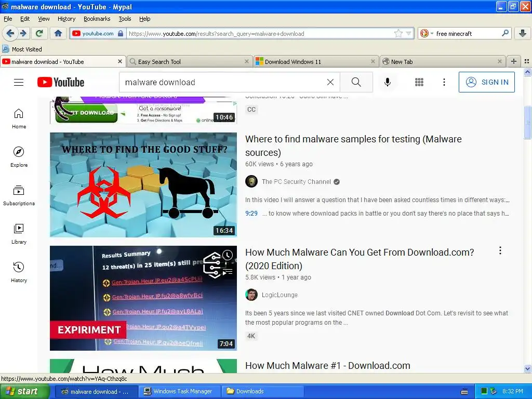Image resolution: width=532 pixels, height=399 pixels.
Task: Go forward with the forward arrow
Action: pos(23,33)
